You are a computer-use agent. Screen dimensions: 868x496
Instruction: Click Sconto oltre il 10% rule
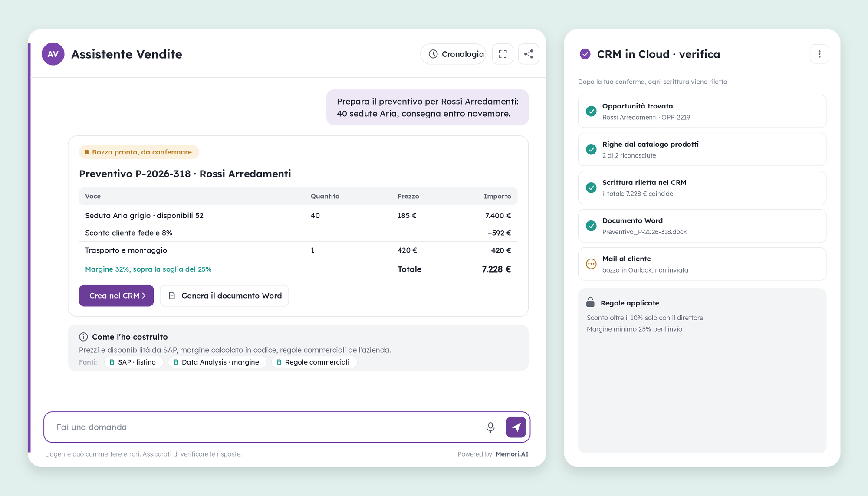[x=645, y=318]
